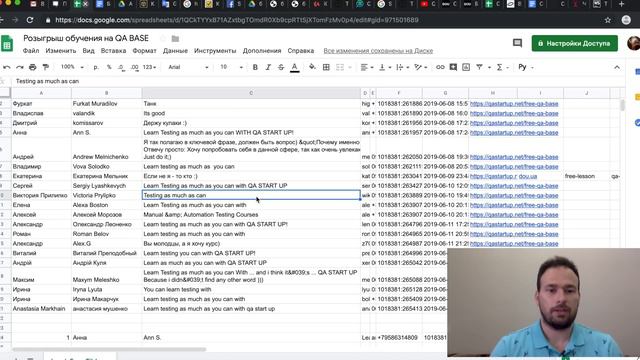Insert link via toolbar icon
Screen dimensions: 640x360
(x=440, y=67)
